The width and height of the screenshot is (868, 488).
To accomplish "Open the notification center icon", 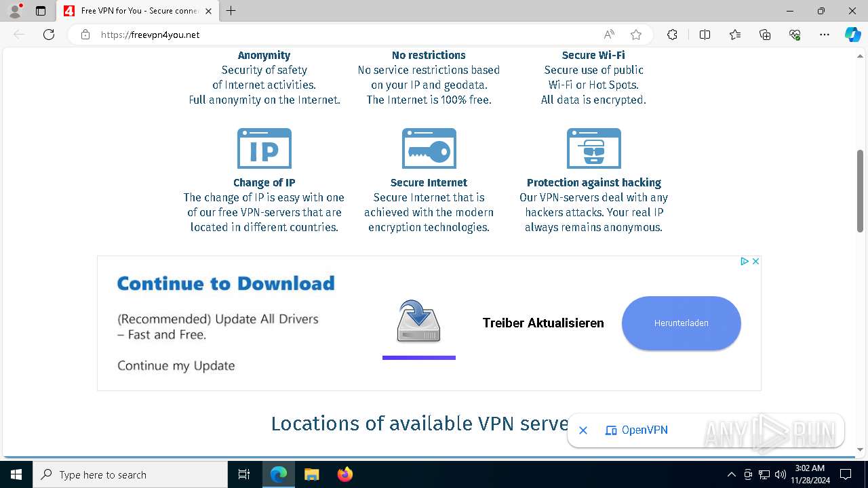I will [846, 474].
